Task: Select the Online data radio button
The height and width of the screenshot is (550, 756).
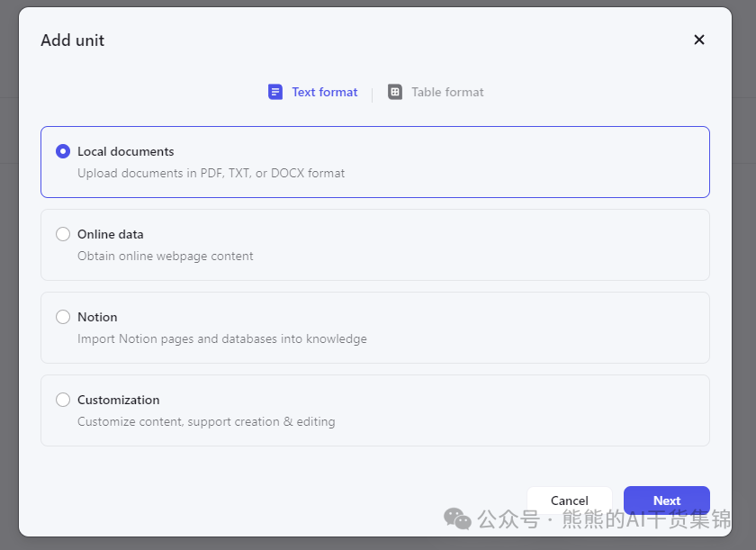Action: [x=63, y=234]
